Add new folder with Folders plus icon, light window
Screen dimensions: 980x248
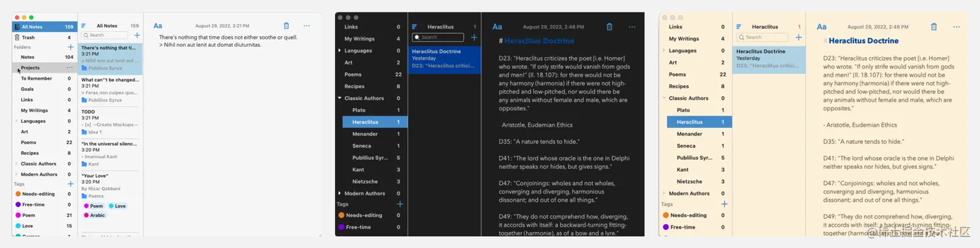coord(71,47)
